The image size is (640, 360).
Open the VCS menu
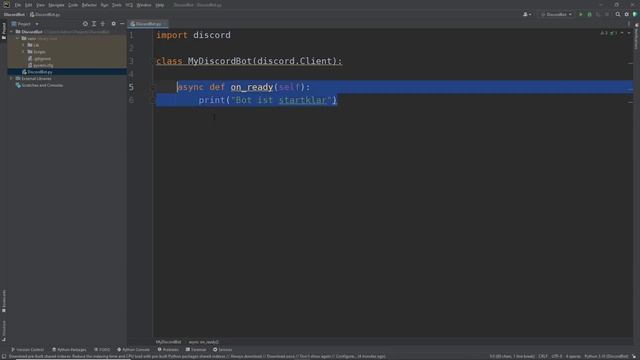tap(129, 5)
